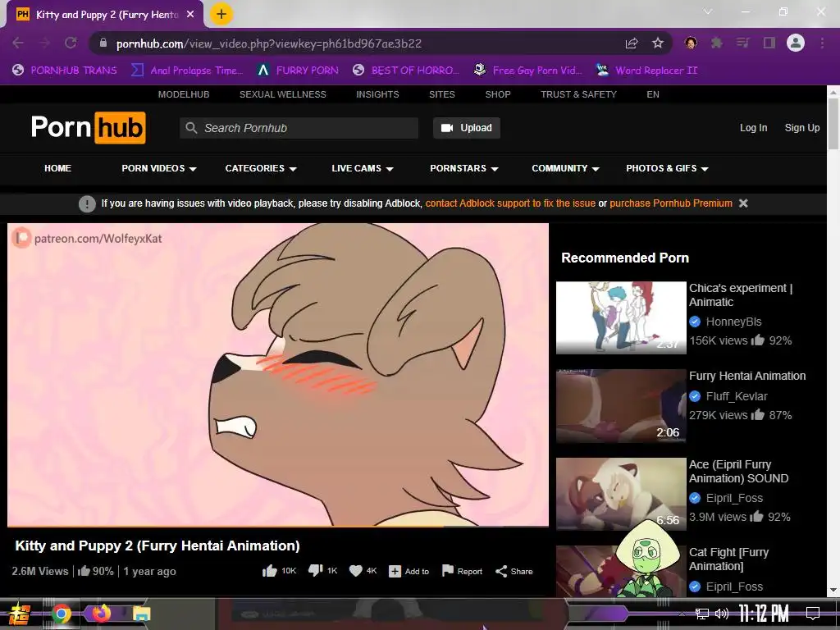Screen dimensions: 840x630
Task: Bookmark this page with the star icon
Action: click(658, 43)
